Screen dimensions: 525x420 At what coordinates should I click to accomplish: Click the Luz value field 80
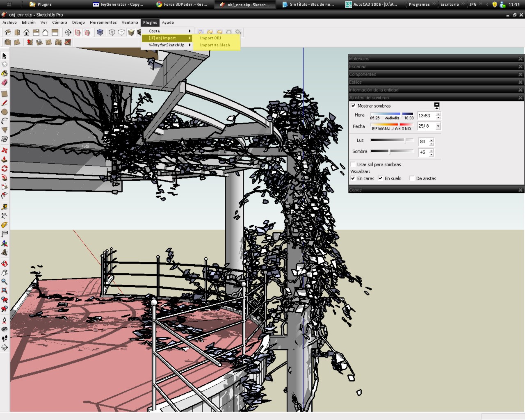pos(423,142)
